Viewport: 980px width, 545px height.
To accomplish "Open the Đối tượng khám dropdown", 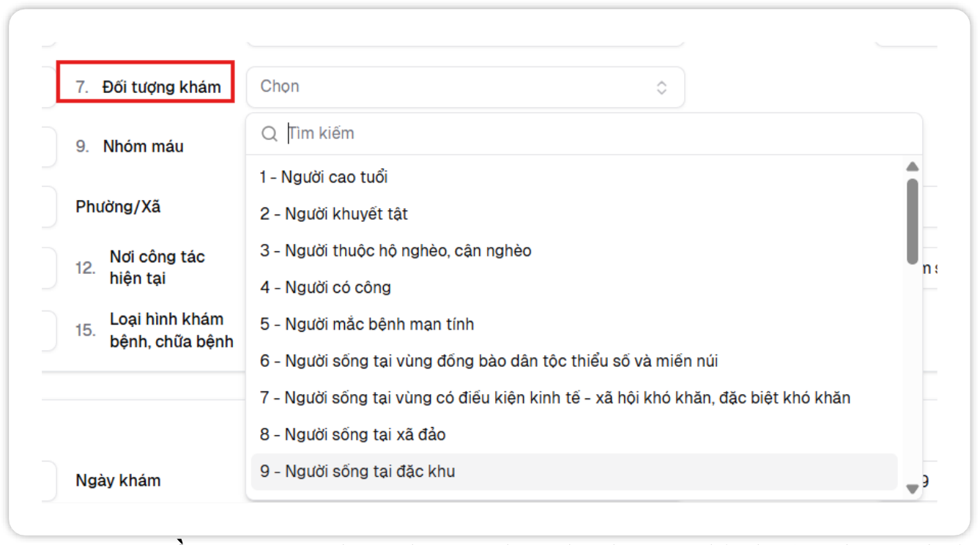I will [465, 87].
